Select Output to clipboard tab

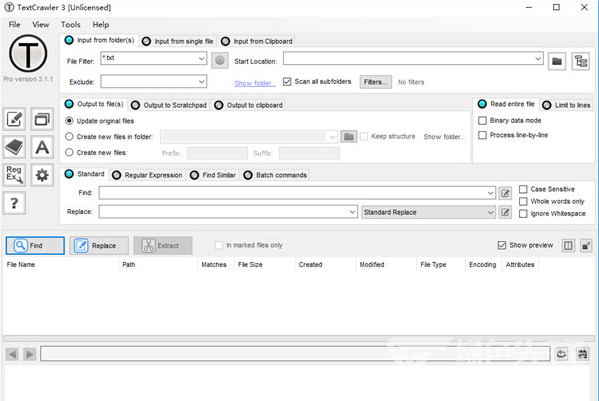[249, 105]
